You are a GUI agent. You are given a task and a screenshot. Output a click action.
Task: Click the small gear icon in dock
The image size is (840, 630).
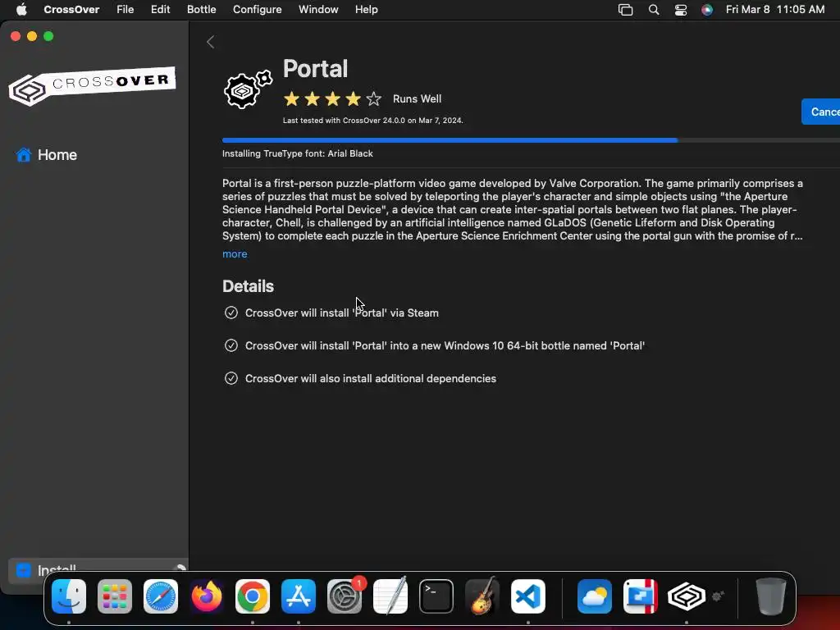point(718,596)
